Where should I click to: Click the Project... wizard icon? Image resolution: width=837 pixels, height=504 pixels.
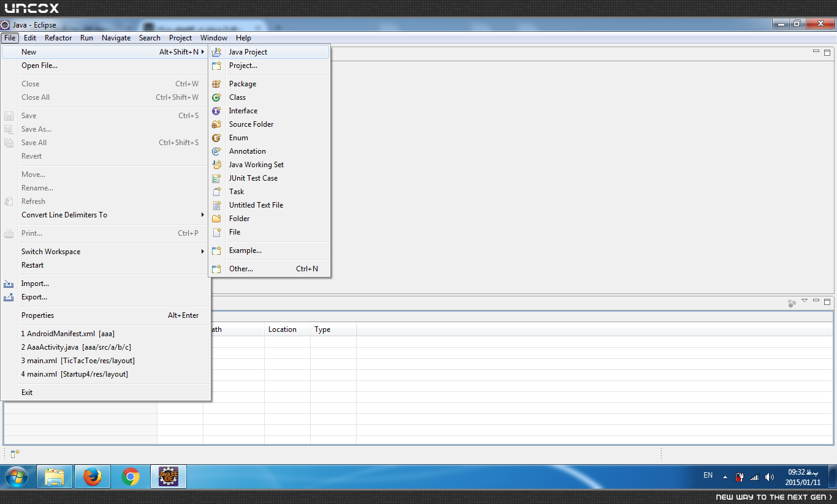tap(216, 66)
